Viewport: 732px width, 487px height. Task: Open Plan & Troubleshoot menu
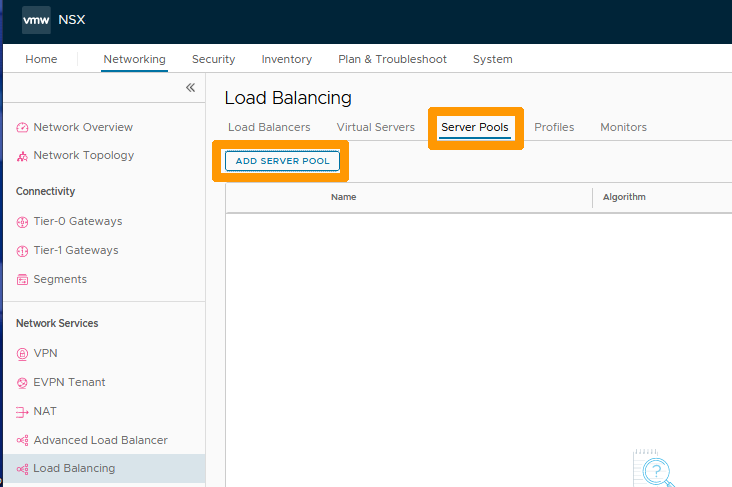tap(392, 59)
